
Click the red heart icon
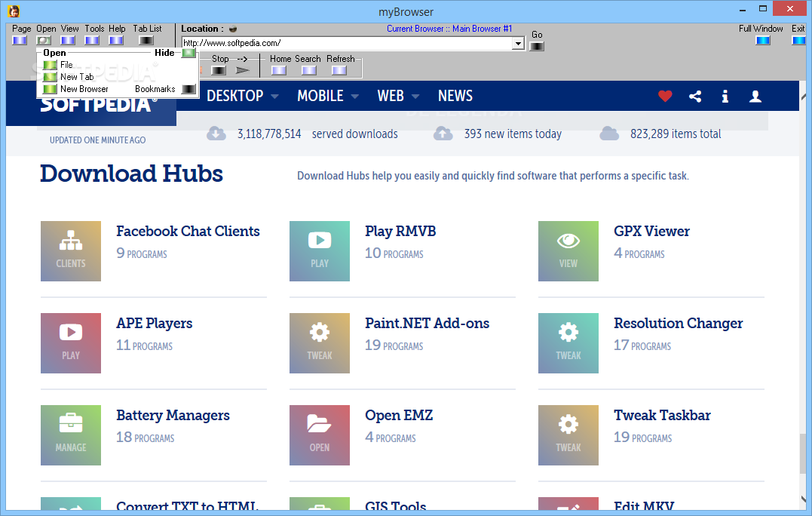665,96
